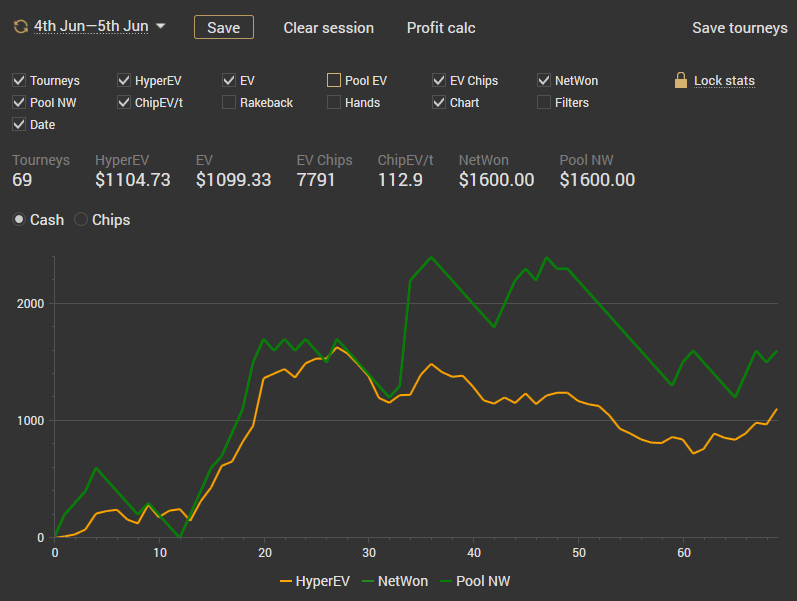Click the NetWon legend entry
Viewport: 797px width, 601px height.
coord(395,581)
